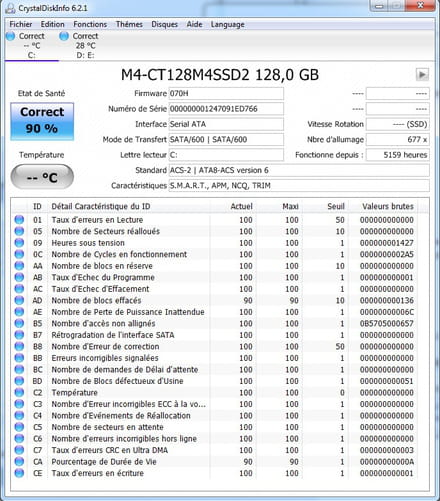Viewport: 440px width, 501px height.
Task: Click raw value 00000000000A
Action: click(387, 462)
